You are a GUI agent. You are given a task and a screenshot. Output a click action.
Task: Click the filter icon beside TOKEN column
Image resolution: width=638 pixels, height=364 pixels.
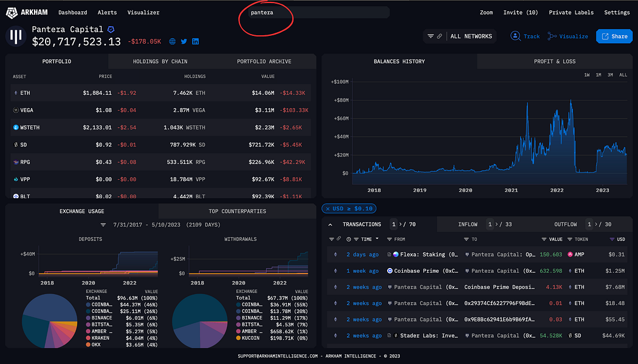[x=570, y=239]
